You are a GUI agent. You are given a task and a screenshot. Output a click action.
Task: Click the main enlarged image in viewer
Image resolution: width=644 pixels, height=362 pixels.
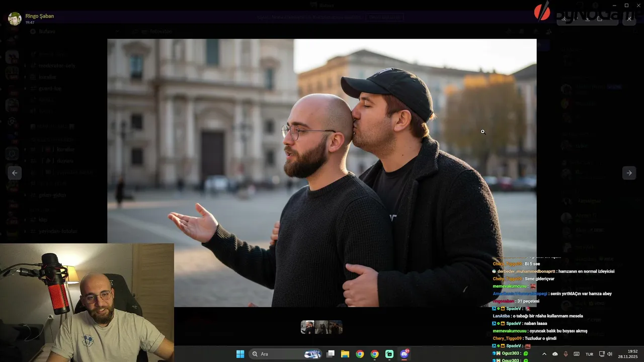(x=321, y=173)
